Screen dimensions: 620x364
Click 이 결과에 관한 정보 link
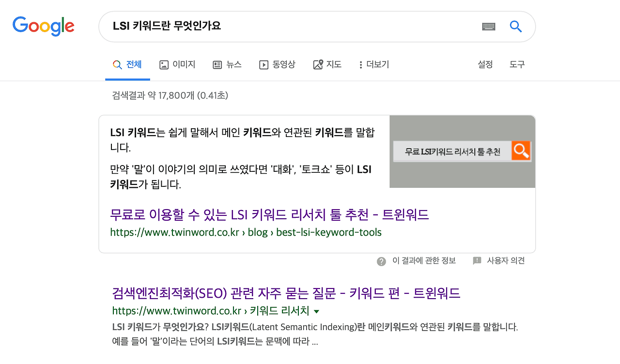424,261
